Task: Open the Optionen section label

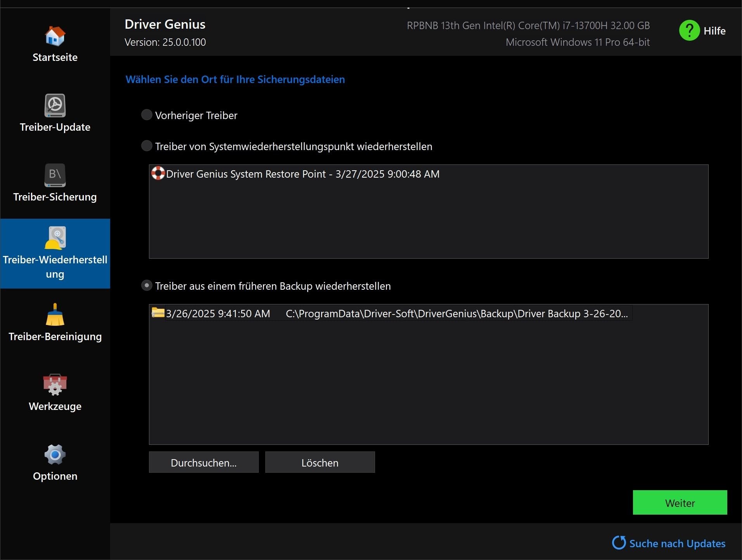Action: (55, 476)
